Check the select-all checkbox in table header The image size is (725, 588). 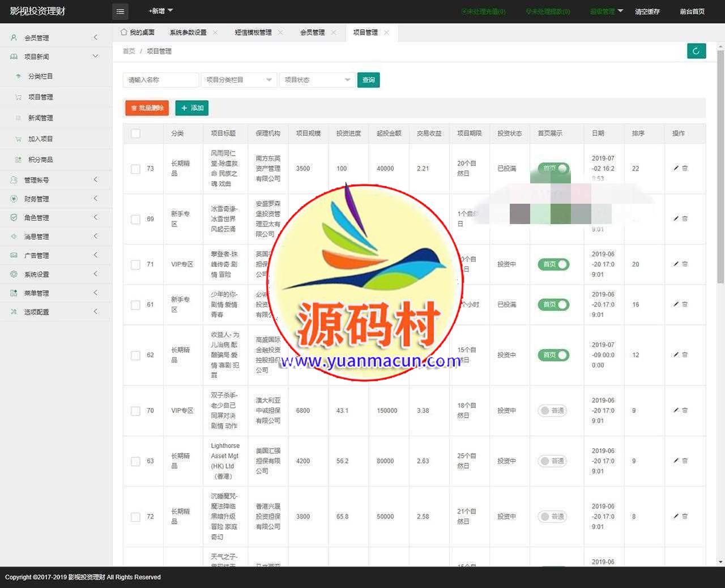(x=135, y=134)
